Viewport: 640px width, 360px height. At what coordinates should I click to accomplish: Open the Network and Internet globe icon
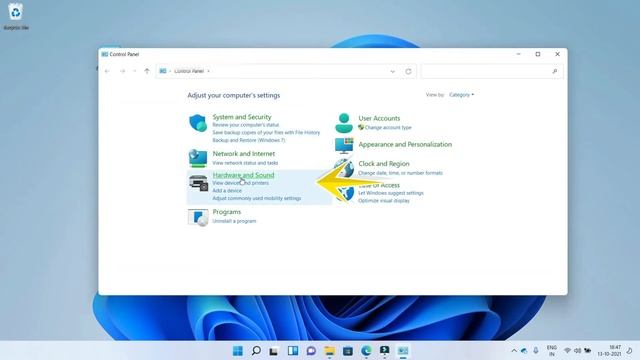point(198,158)
